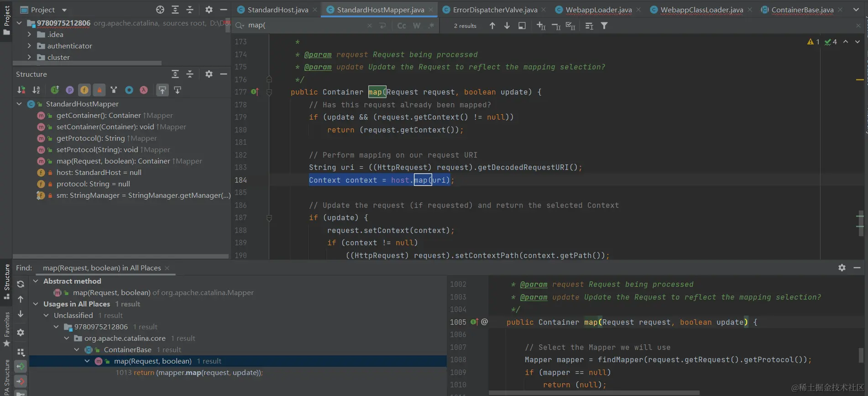Rerun the find usages search
This screenshot has height=396, width=868.
(x=21, y=284)
